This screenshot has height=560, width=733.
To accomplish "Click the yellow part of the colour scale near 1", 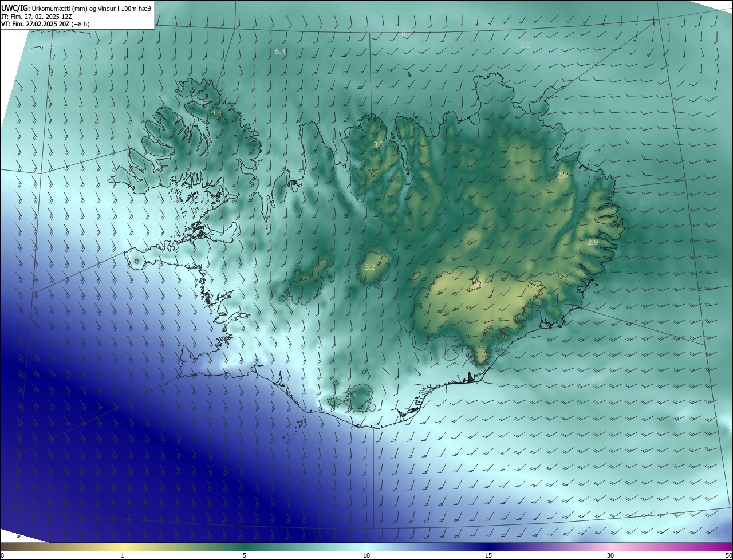I will 123,547.
